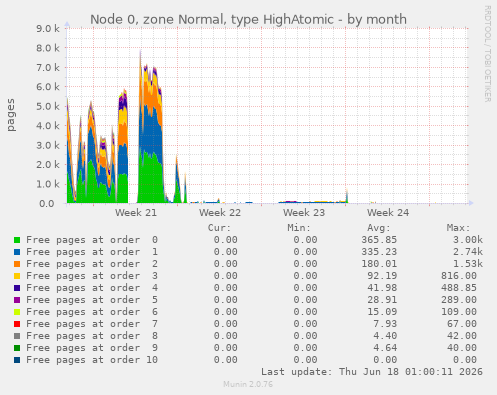The image size is (497, 395).
Task: Select the 'Free pages at order 6' label
Action: pos(92,312)
